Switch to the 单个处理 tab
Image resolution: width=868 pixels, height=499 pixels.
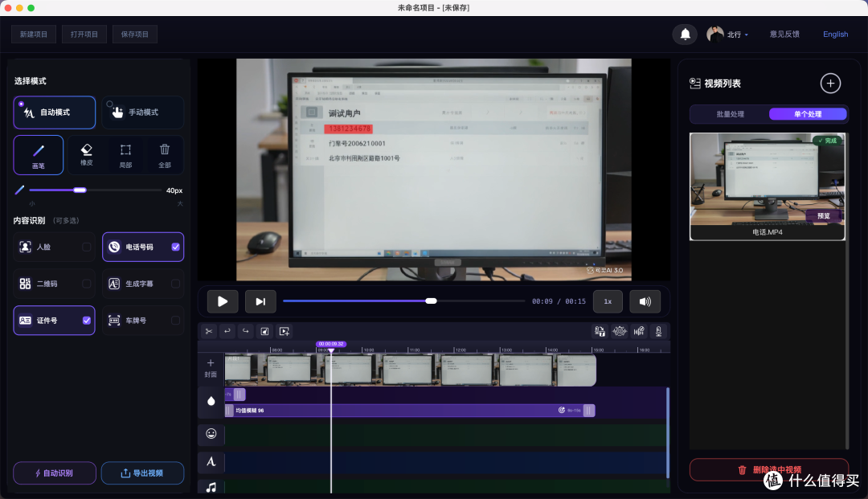click(808, 114)
